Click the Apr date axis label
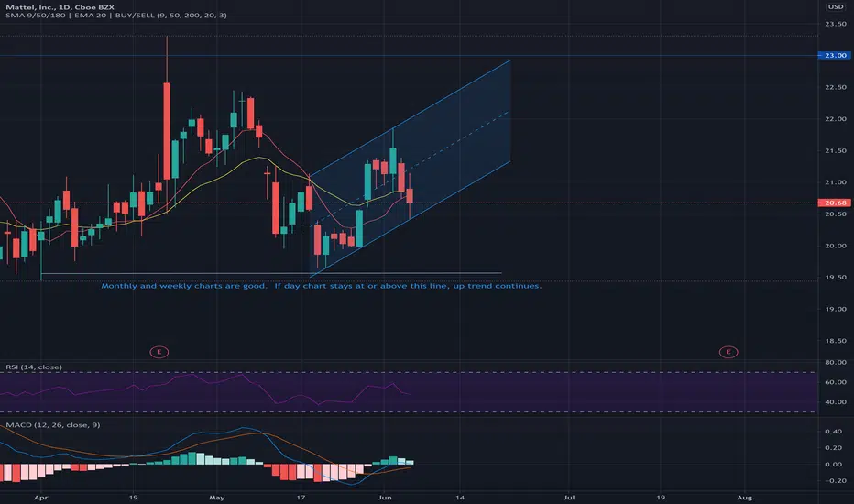Viewport: 854px width, 504px height. [x=41, y=498]
